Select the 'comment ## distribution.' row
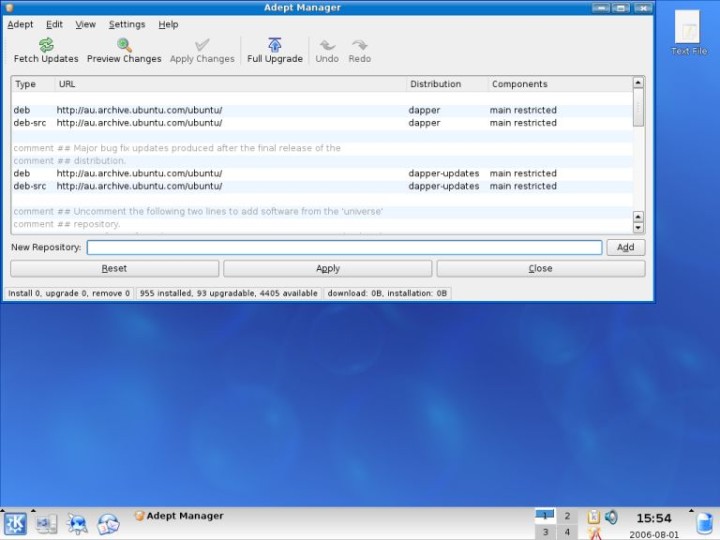The width and height of the screenshot is (720, 540). pyautogui.click(x=322, y=161)
